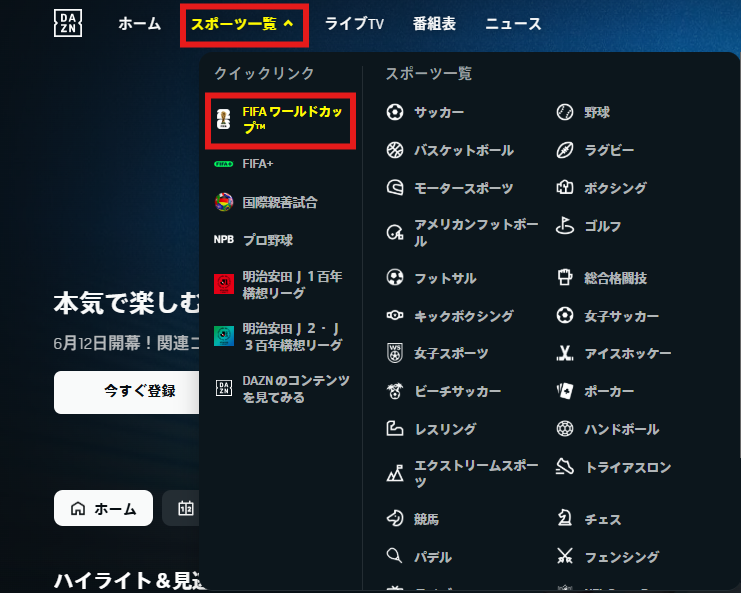Image resolution: width=741 pixels, height=593 pixels.
Task: Click the crossed swords icon for フェンシング
Action: [565, 556]
